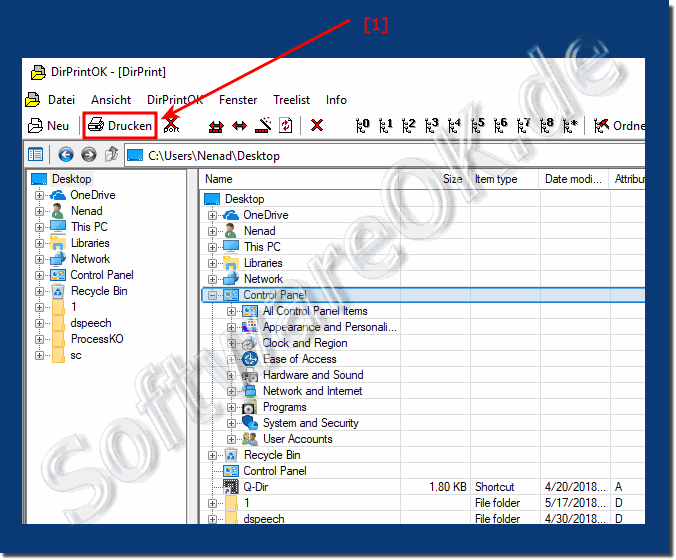
Task: Select Programs item
Action: point(285,407)
